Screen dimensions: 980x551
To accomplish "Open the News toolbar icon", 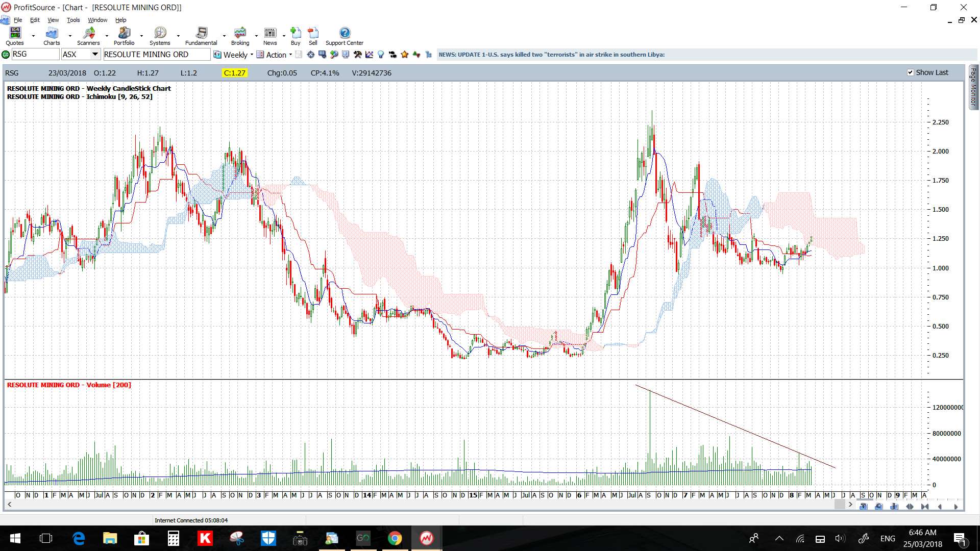I will [x=270, y=36].
